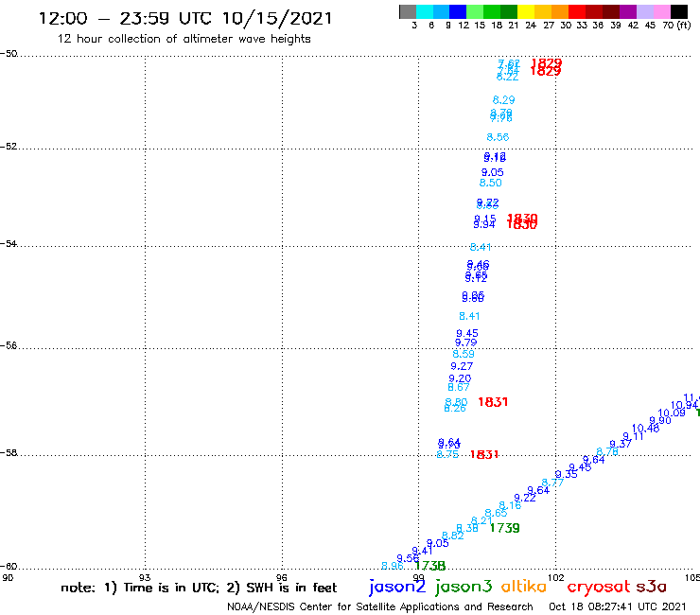Click the red '1829' time label
The height and width of the screenshot is (615, 700).
[546, 67]
